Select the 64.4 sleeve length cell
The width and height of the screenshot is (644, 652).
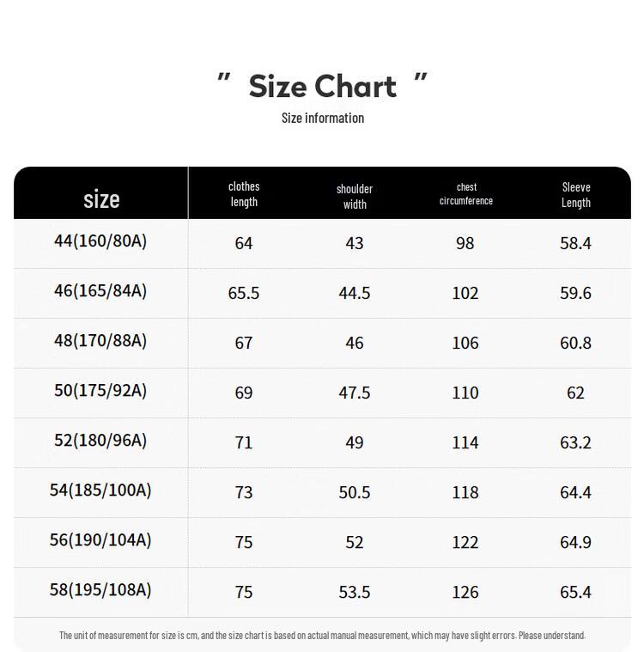(575, 492)
